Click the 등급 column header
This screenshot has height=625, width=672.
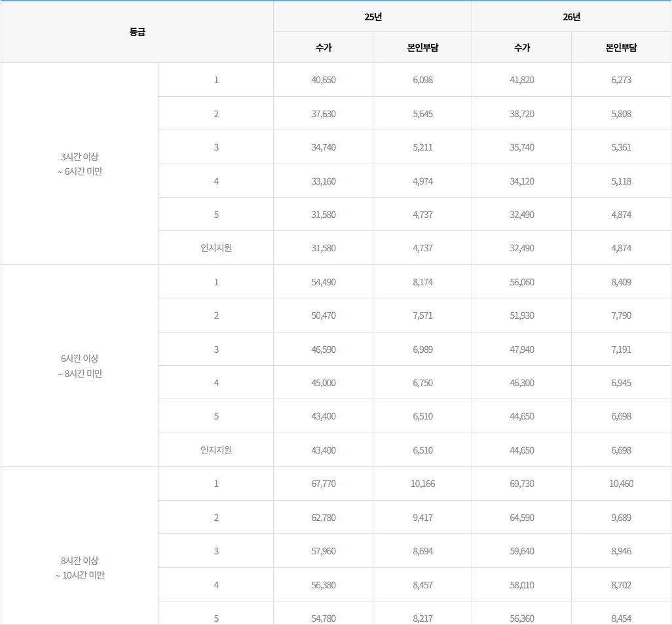tap(137, 32)
